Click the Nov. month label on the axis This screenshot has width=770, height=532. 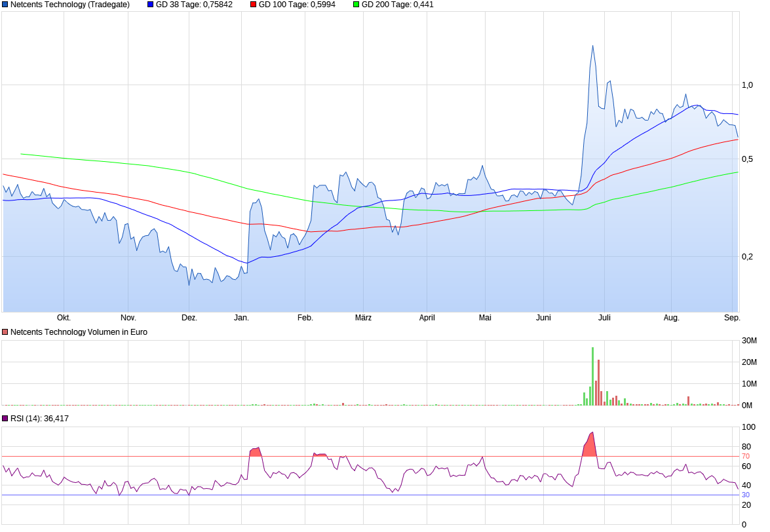(x=128, y=318)
